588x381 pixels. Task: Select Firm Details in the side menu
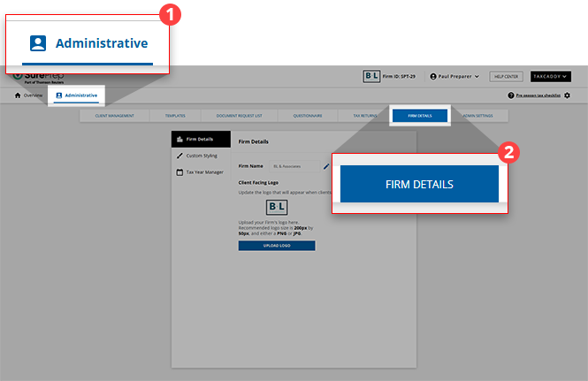coord(201,139)
